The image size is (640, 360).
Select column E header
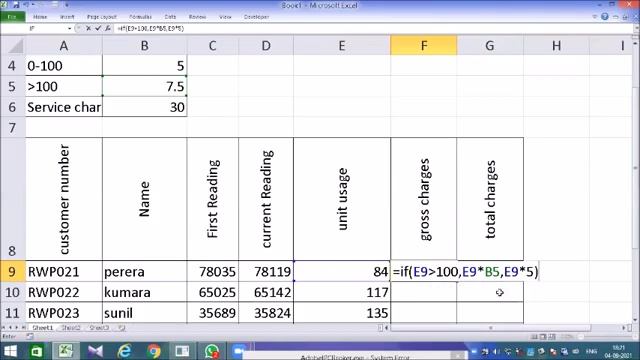(342, 45)
